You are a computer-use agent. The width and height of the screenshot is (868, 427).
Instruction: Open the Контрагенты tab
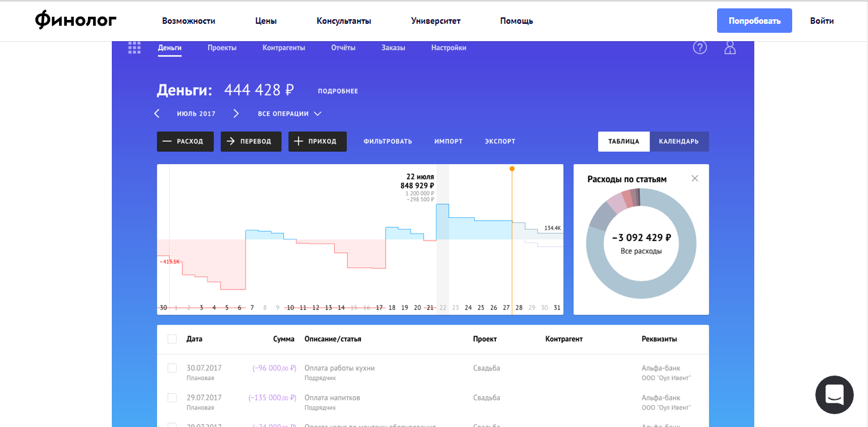283,48
